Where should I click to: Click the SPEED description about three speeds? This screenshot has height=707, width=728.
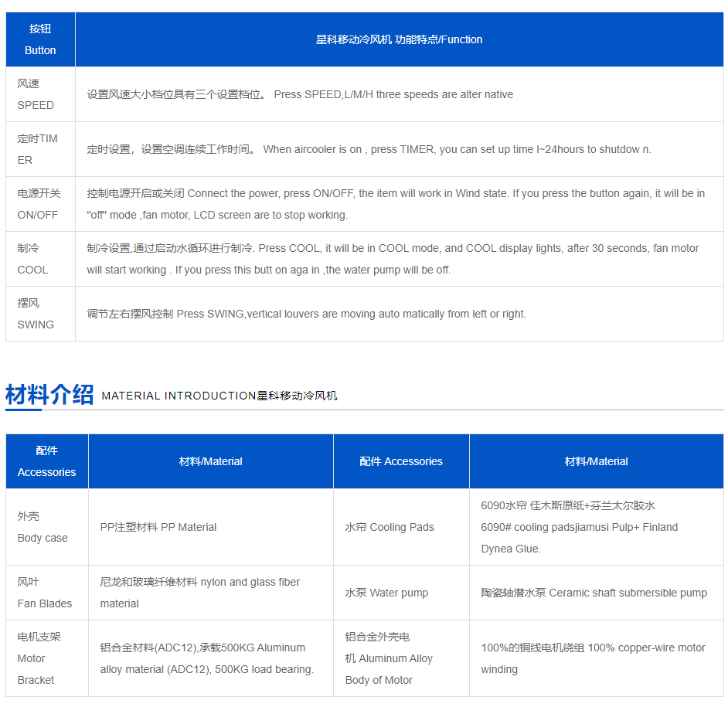pos(400,94)
